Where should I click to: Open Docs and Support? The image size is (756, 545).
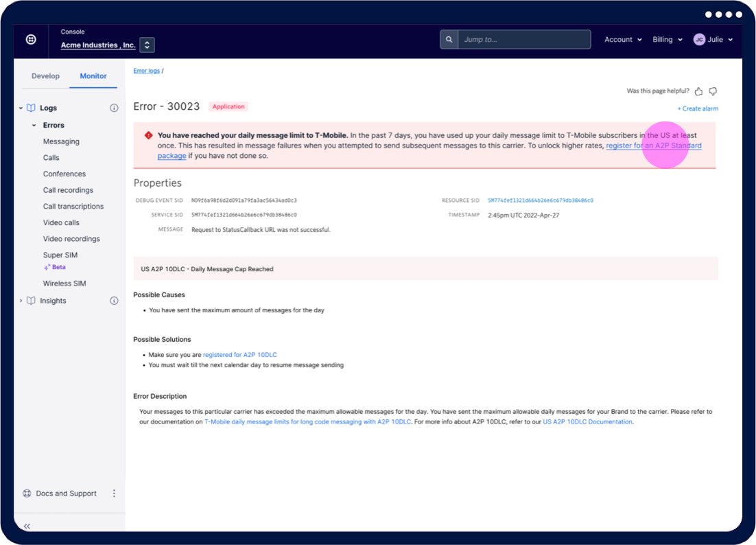pyautogui.click(x=66, y=494)
